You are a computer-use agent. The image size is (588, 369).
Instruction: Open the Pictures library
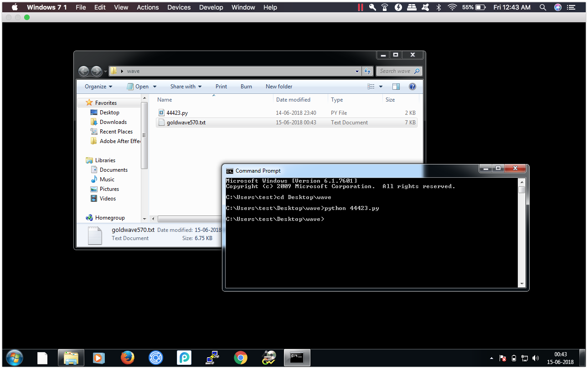pyautogui.click(x=109, y=189)
